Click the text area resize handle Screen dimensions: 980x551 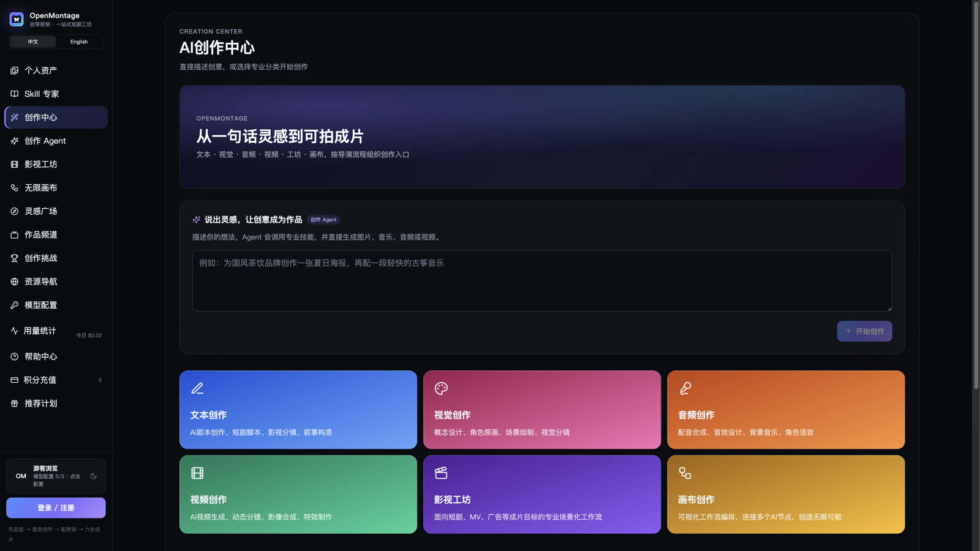[889, 308]
